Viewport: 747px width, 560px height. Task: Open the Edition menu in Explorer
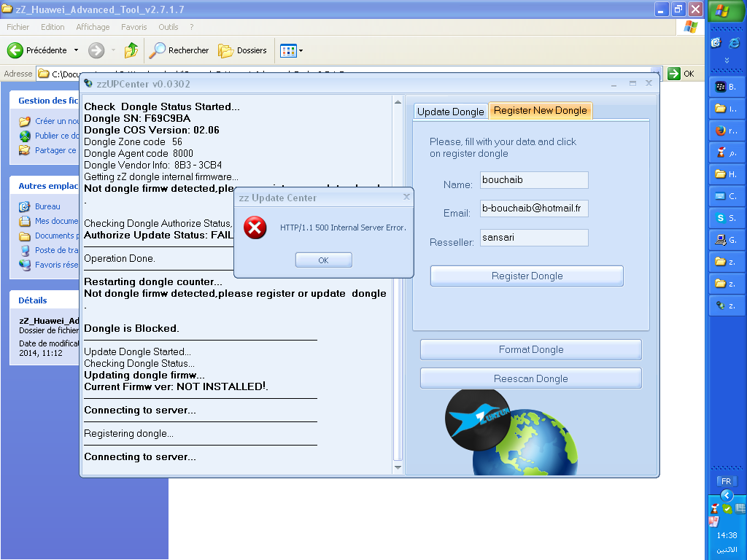click(53, 27)
